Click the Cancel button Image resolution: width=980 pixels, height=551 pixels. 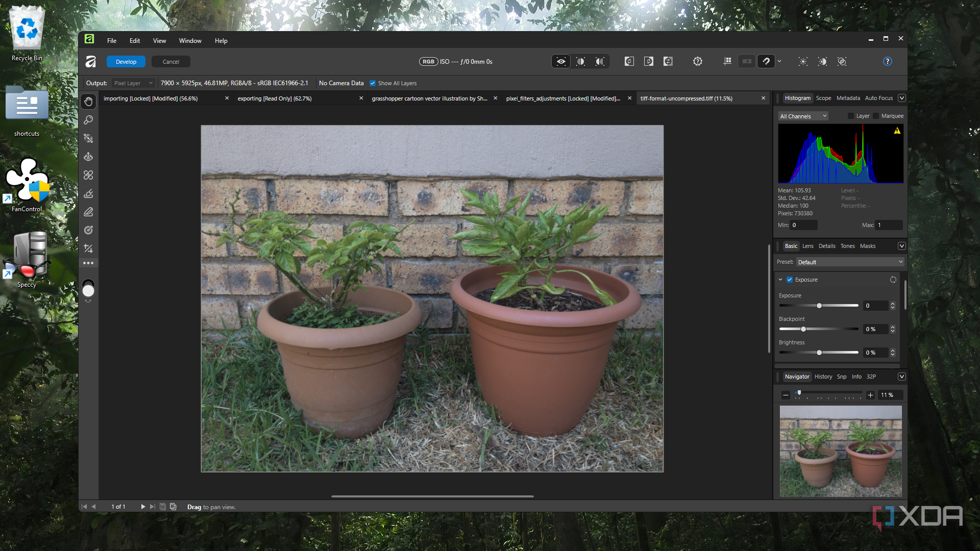pos(171,62)
